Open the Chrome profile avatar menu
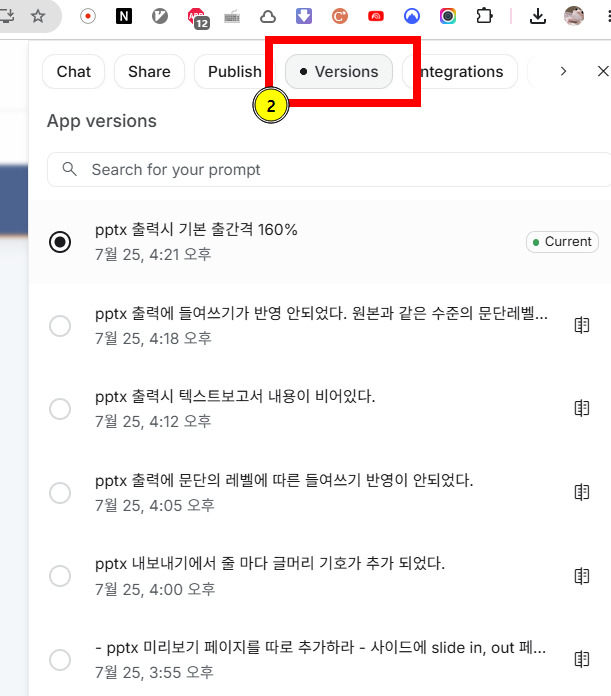This screenshot has width=611, height=696. 574,16
